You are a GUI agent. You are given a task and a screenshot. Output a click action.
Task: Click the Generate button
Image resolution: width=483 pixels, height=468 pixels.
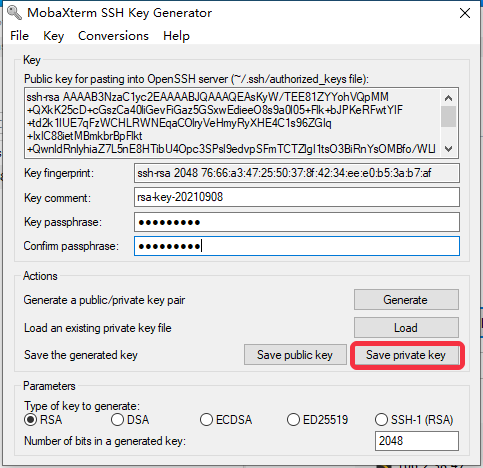point(406,300)
